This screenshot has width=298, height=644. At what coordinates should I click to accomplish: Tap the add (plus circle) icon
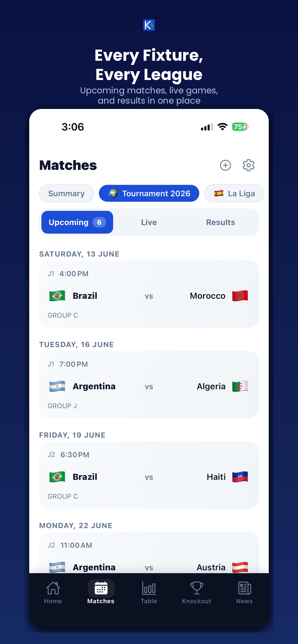[225, 165]
